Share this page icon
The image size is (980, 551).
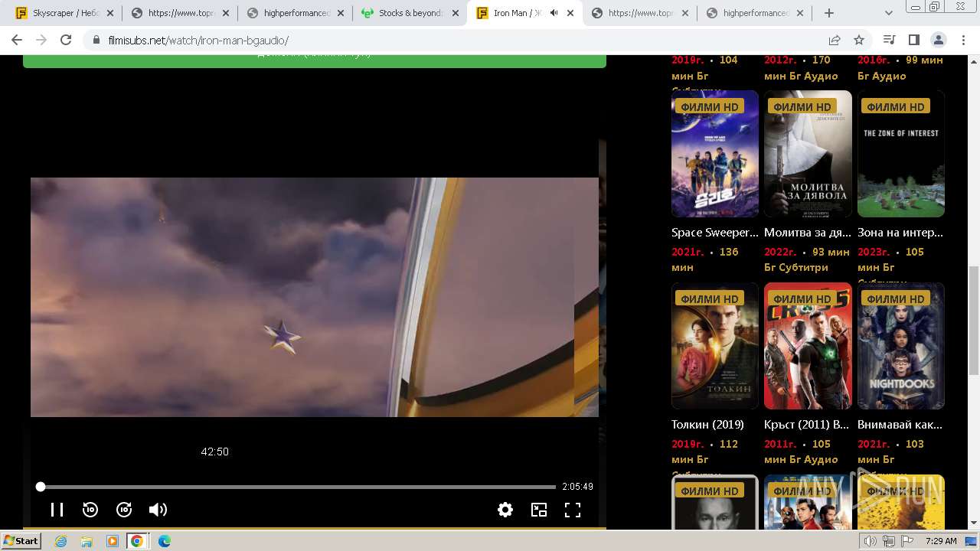[x=835, y=40]
